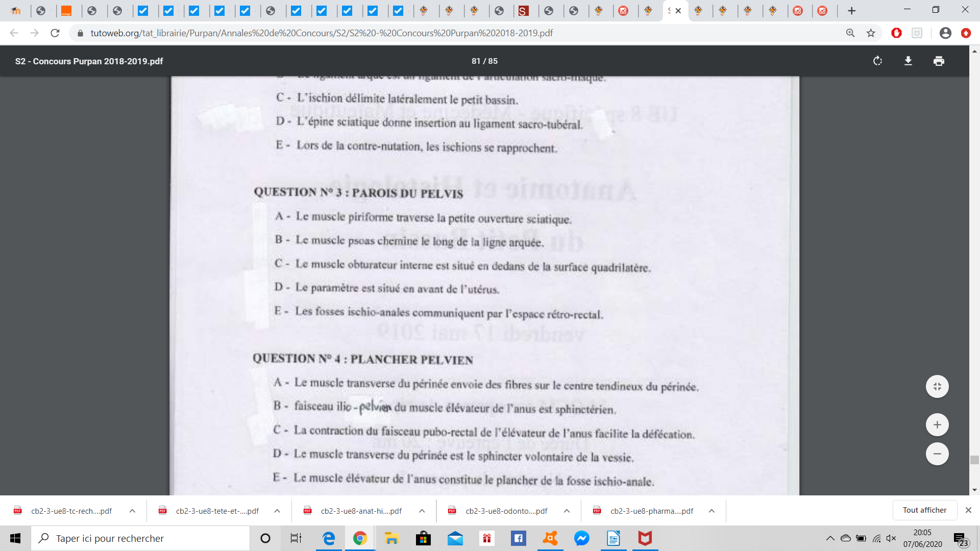Zoom out of the PDF
This screenshot has width=980, height=551.
(937, 454)
